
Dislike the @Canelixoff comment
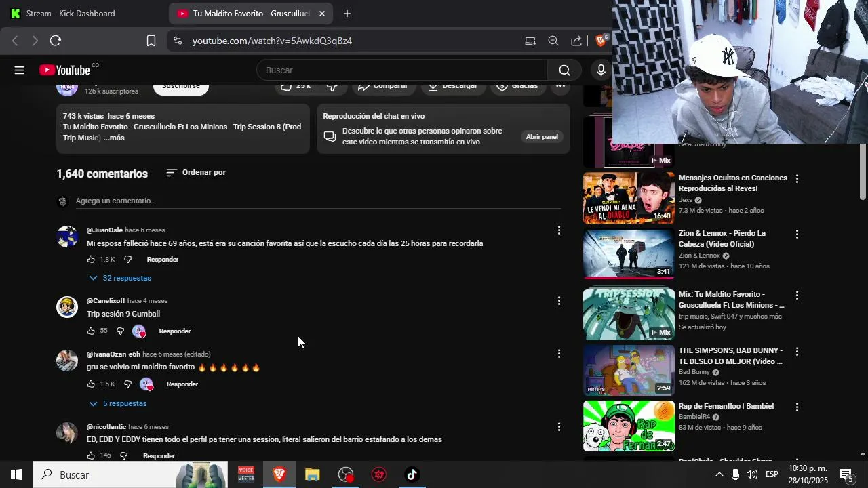tap(120, 331)
